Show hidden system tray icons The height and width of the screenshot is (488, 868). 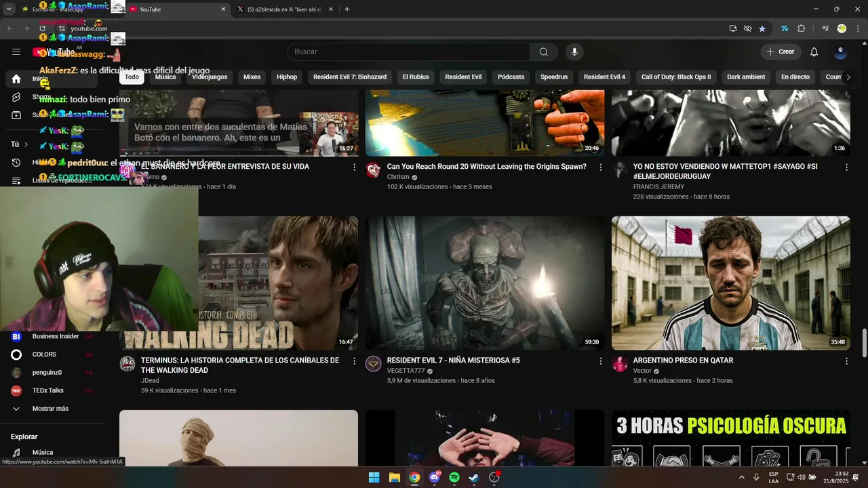pyautogui.click(x=741, y=477)
